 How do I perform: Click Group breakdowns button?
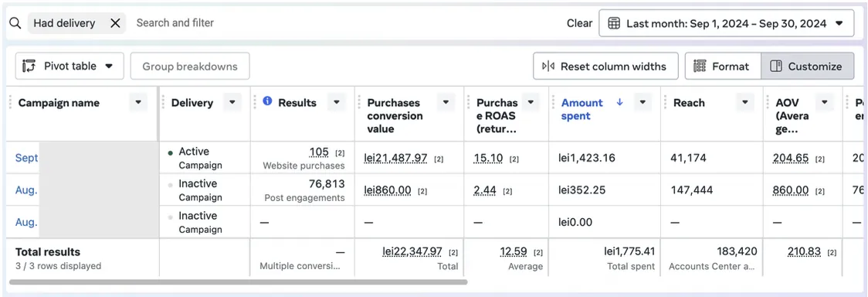point(190,67)
